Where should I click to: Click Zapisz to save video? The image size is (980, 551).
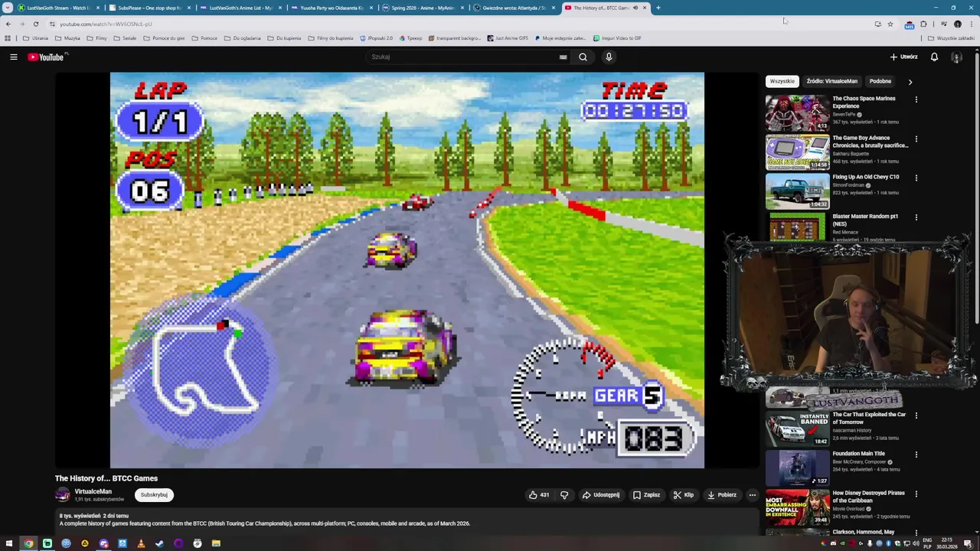(647, 494)
